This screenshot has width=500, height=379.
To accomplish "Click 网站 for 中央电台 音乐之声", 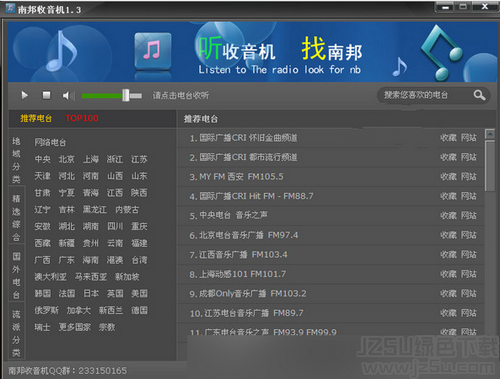I will (x=469, y=216).
